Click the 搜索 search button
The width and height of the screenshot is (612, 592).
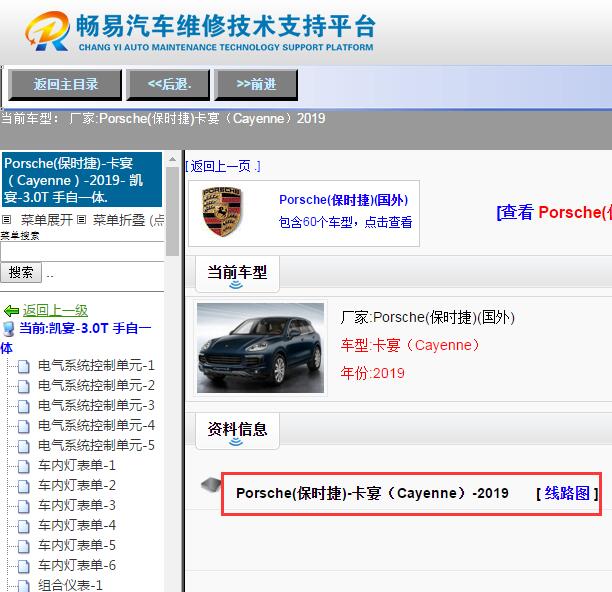(21, 272)
